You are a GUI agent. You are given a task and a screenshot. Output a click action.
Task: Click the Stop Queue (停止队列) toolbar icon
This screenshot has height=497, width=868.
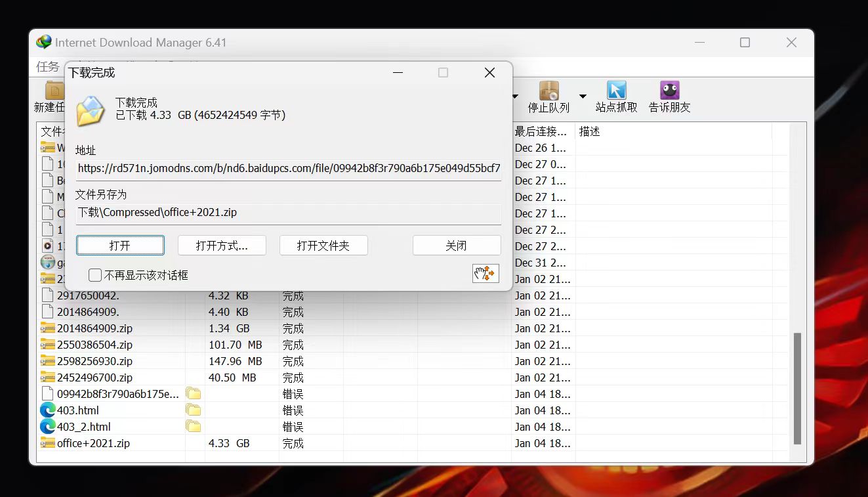pyautogui.click(x=549, y=91)
